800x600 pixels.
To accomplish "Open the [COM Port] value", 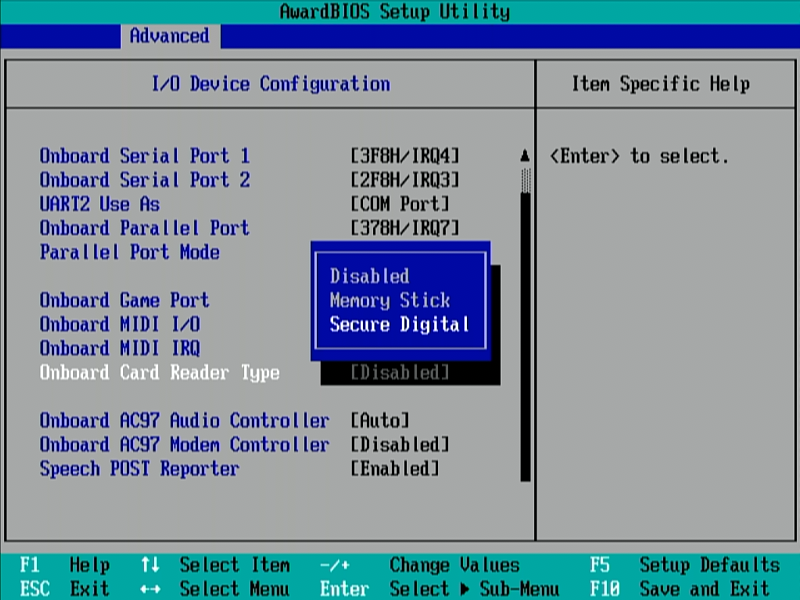I will point(400,204).
